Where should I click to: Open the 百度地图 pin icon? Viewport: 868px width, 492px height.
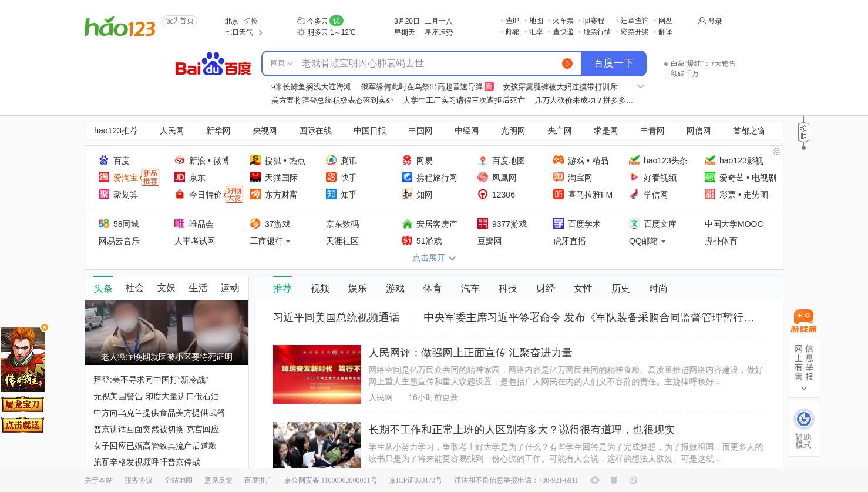(483, 160)
